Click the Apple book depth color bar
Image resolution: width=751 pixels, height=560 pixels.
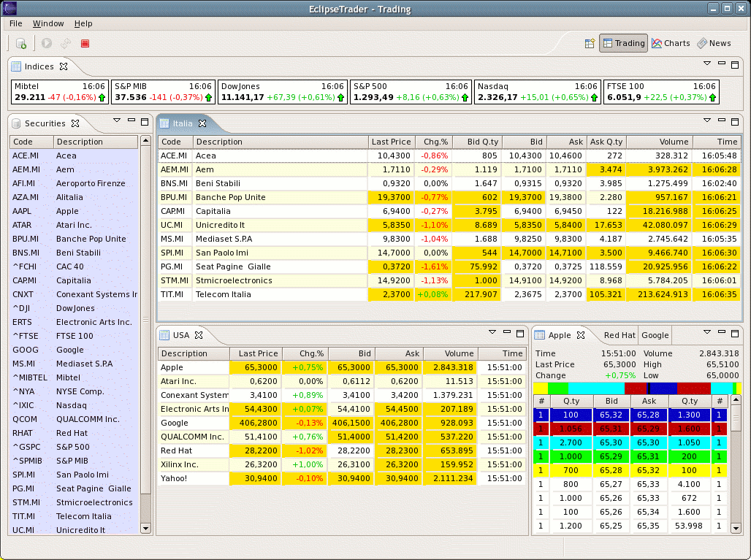tap(636, 388)
